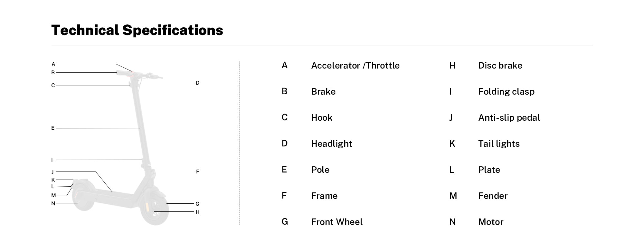Click diagram label F beside the frame
The height and width of the screenshot is (251, 644).
point(197,172)
